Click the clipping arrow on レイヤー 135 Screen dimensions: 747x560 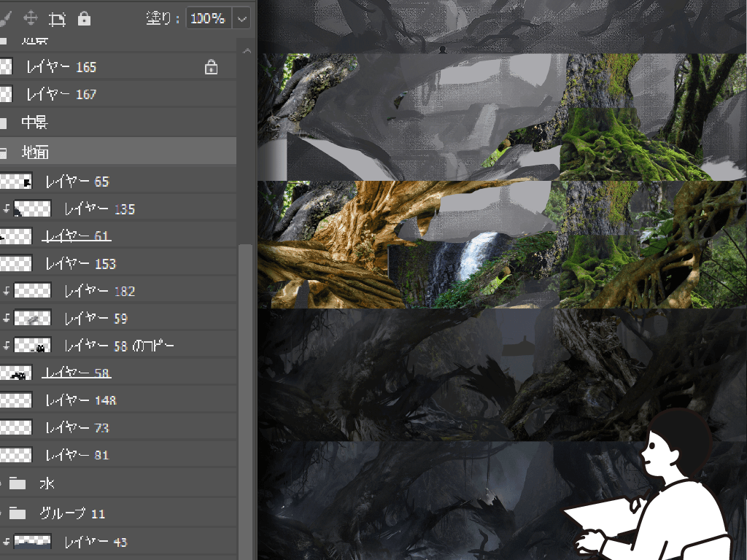click(7, 209)
